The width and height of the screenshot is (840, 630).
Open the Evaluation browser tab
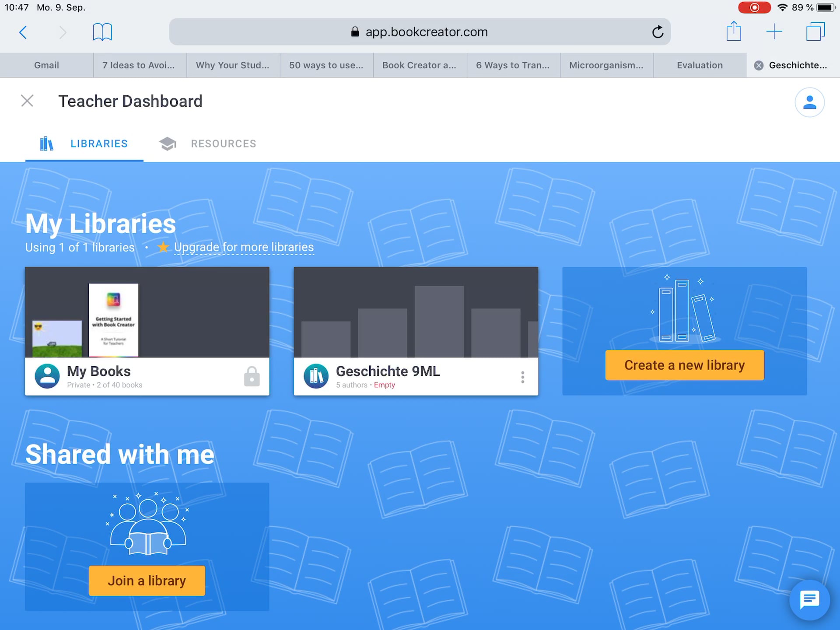coord(700,65)
